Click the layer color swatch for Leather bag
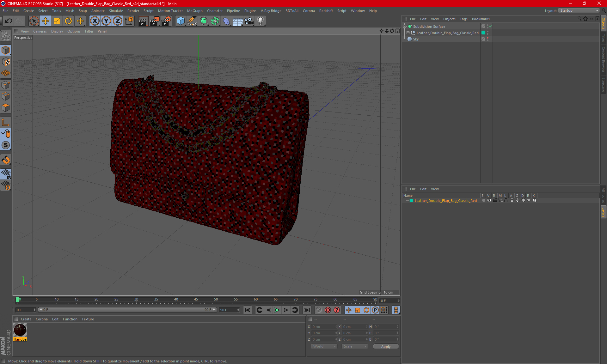 [411, 201]
